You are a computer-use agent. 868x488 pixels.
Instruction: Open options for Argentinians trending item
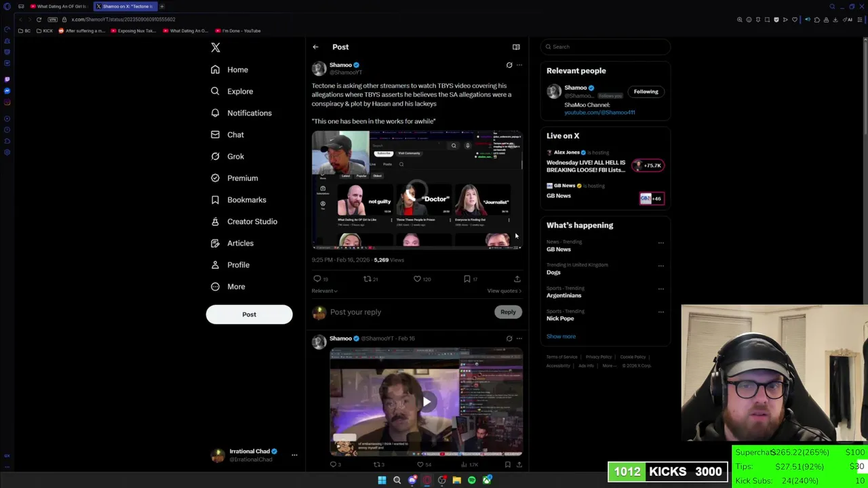coord(661,289)
